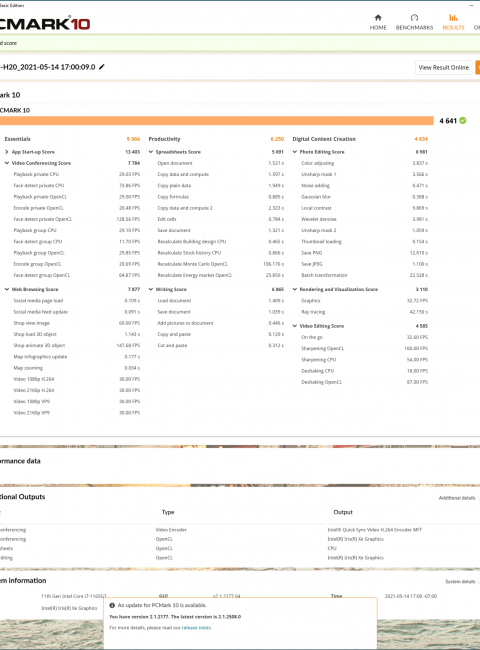Open the Home tab icon

pos(378,18)
